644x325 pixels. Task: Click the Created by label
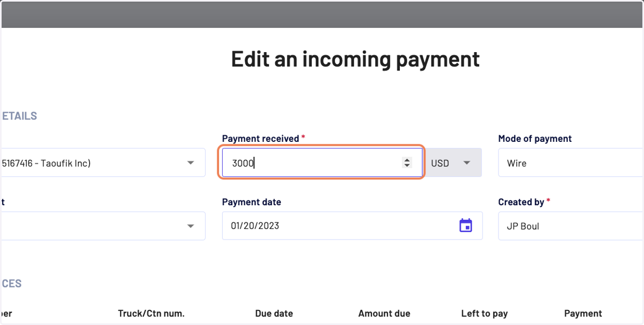coord(521,202)
